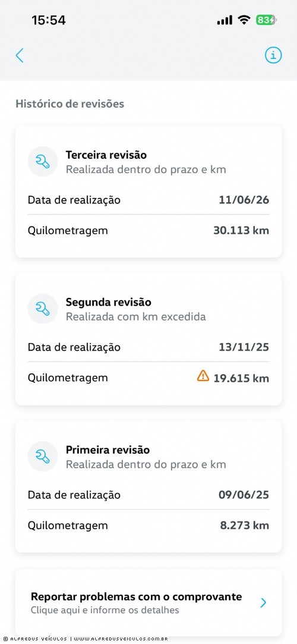Tap the 30.113 km mileage value

(241, 230)
